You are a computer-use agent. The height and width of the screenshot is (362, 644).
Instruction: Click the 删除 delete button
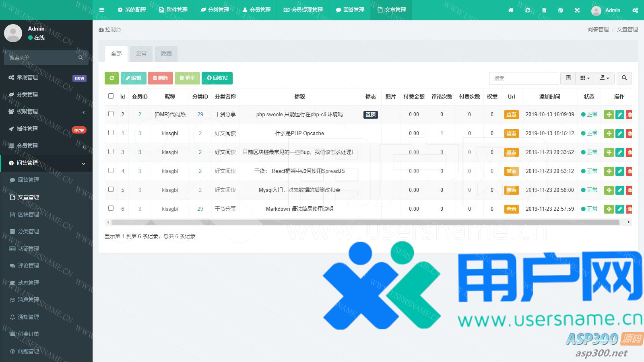(x=160, y=78)
